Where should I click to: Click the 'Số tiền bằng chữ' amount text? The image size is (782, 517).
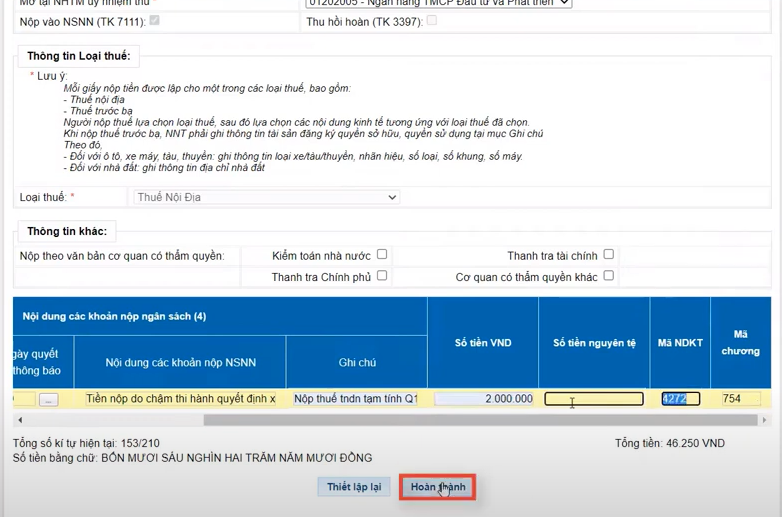click(x=193, y=458)
